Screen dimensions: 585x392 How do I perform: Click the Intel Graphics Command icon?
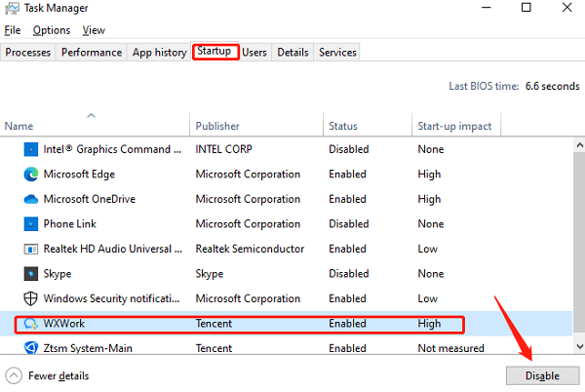[29, 149]
